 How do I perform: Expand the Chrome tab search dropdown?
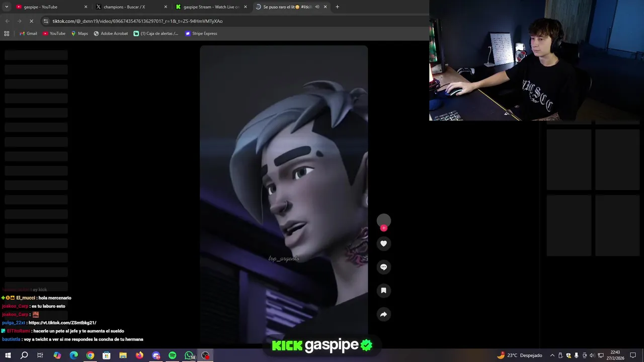[x=7, y=7]
